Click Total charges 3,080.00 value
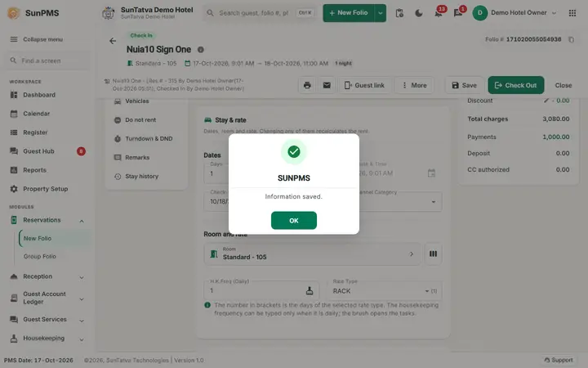588x368 pixels. pos(556,119)
